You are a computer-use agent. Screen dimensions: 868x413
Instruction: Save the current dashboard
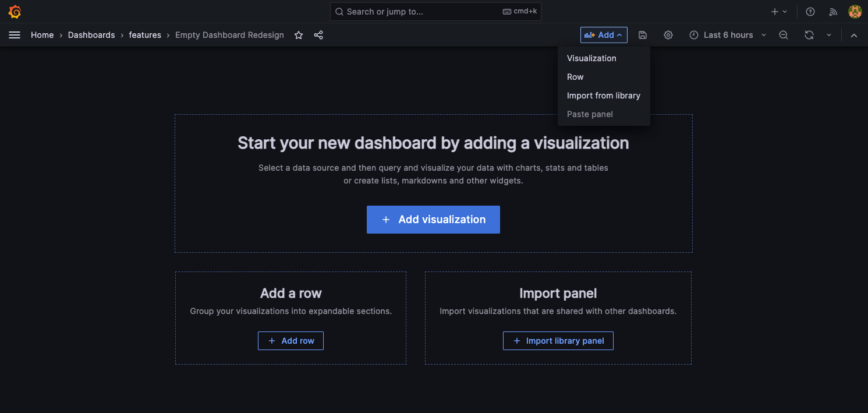pyautogui.click(x=642, y=35)
